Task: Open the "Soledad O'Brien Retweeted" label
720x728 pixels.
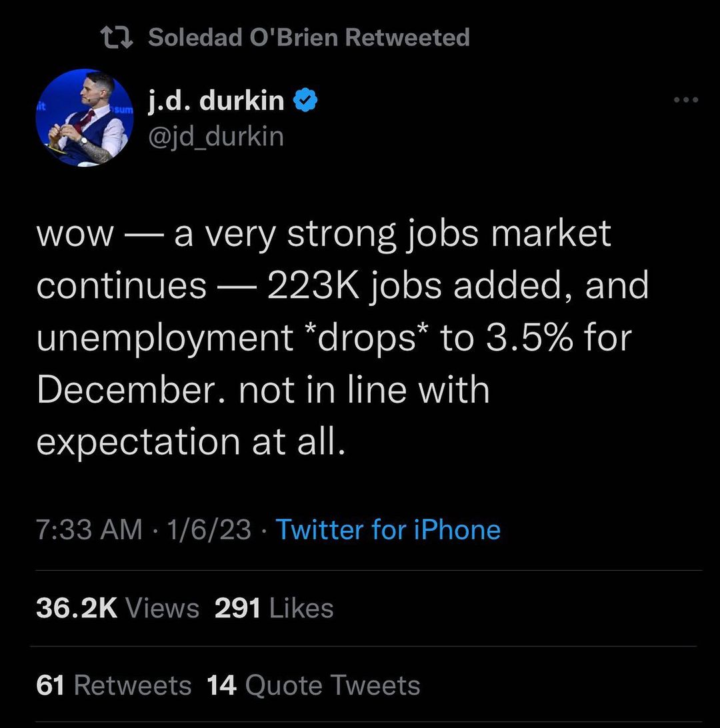Action: pyautogui.click(x=309, y=37)
